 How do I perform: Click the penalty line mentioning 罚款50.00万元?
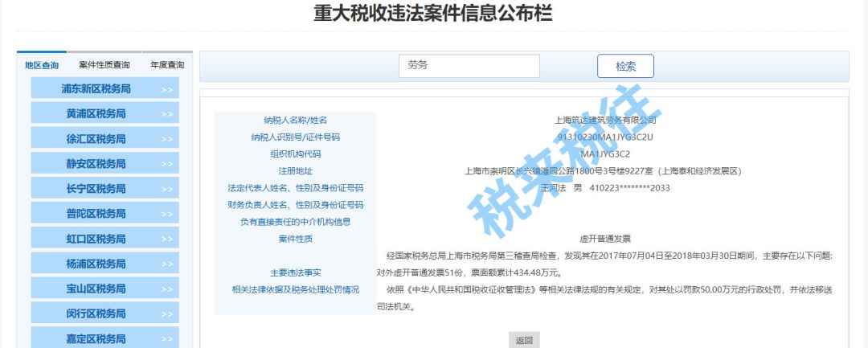pyautogui.click(x=609, y=290)
